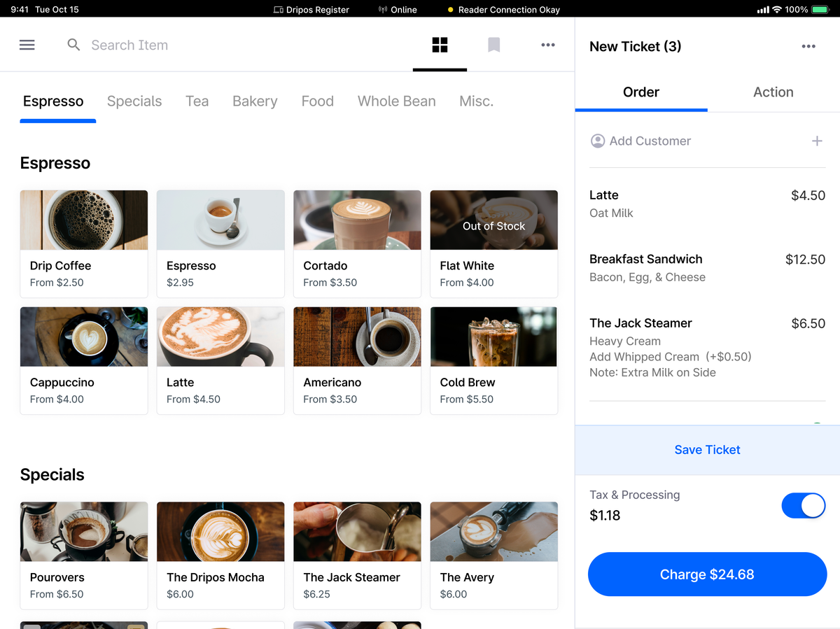Screen dimensions: 840x629
Task: Switch to the Action tab
Action: pos(773,92)
